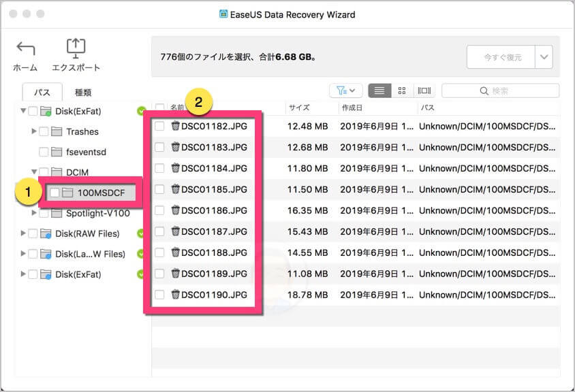Screen dimensions: 575x392
Task: Check the 100MSDCF folder checkbox
Action: click(55, 193)
